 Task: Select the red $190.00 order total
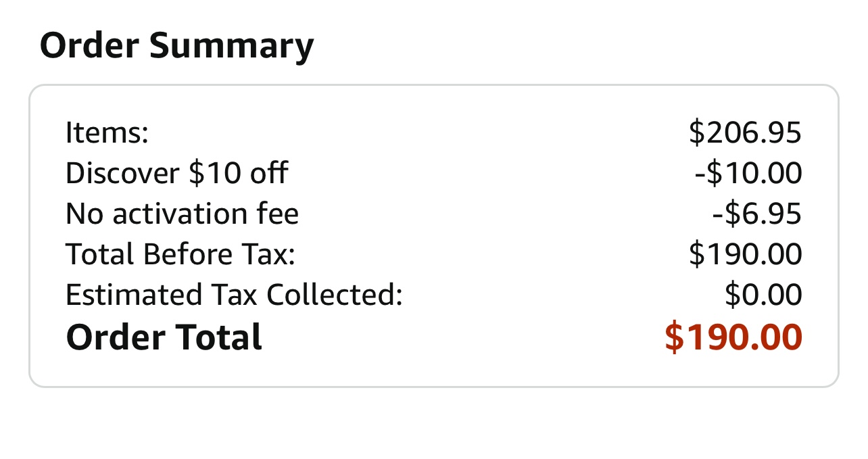click(733, 337)
